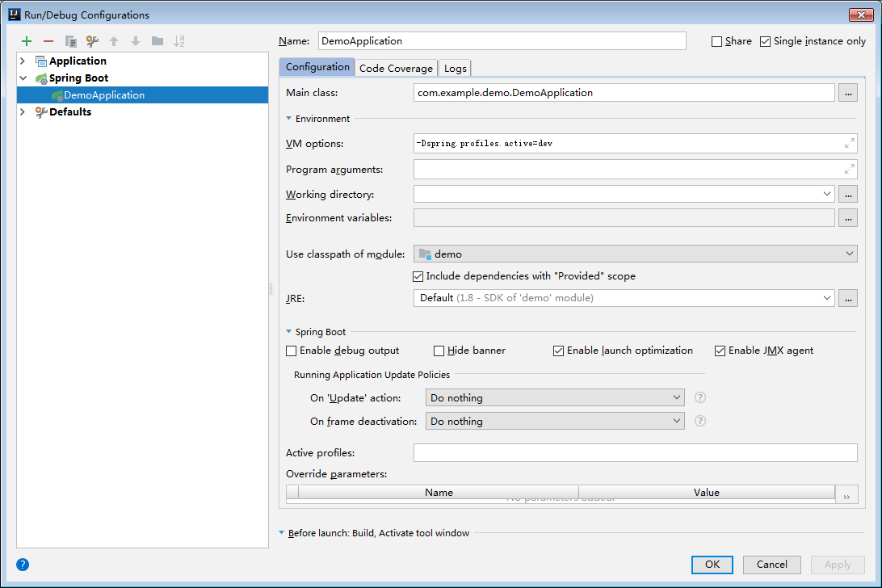Open Use classpath of module dropdown

(x=850, y=254)
